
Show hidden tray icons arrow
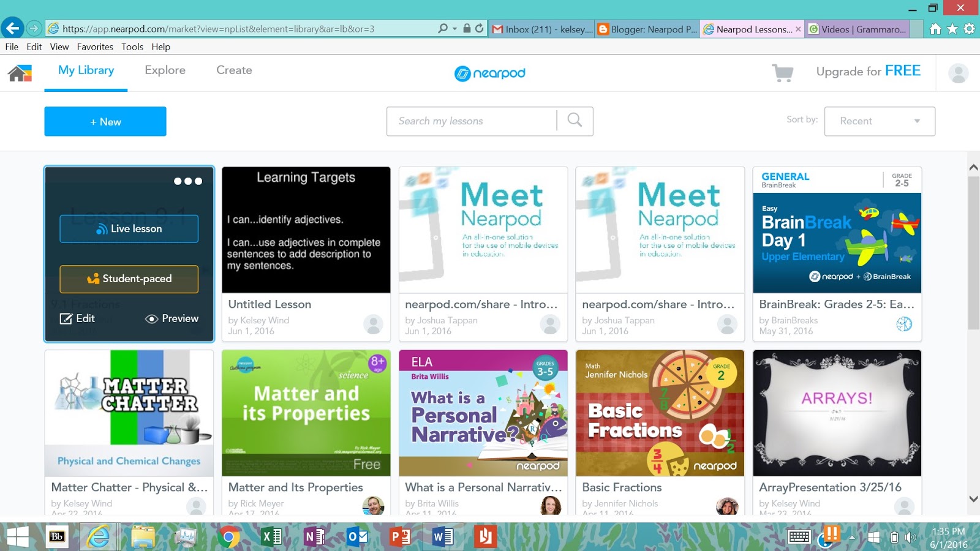[x=851, y=538]
